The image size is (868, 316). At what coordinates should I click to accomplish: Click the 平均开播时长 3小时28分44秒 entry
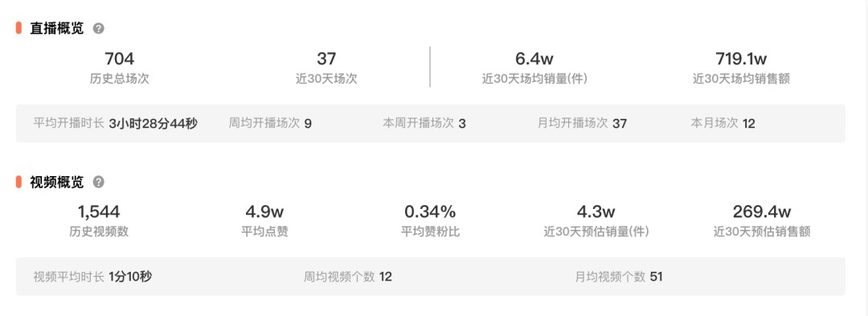tap(115, 123)
